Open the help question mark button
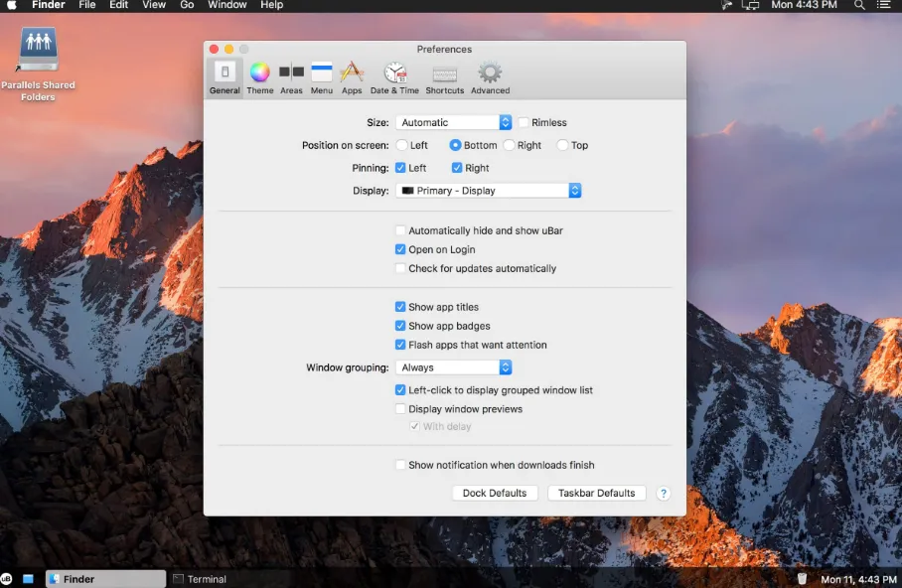Image resolution: width=902 pixels, height=588 pixels. pyautogui.click(x=664, y=493)
